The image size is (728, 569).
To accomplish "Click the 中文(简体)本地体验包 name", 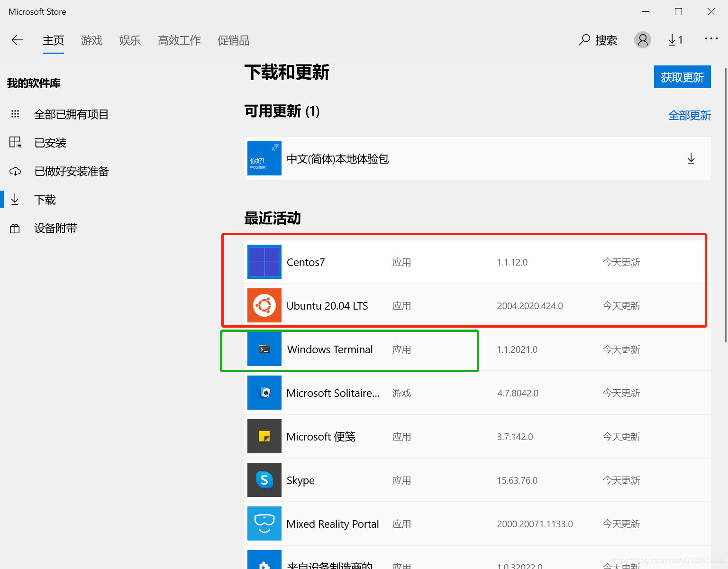I will click(337, 159).
